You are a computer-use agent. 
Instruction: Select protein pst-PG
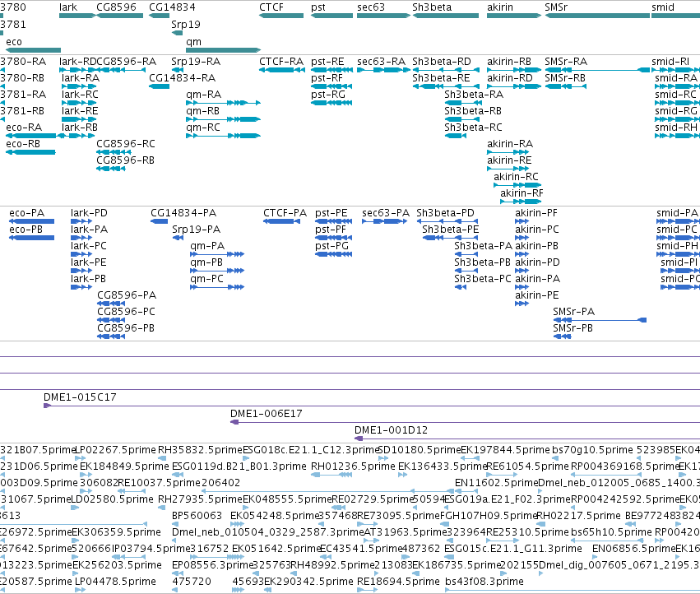(333, 254)
